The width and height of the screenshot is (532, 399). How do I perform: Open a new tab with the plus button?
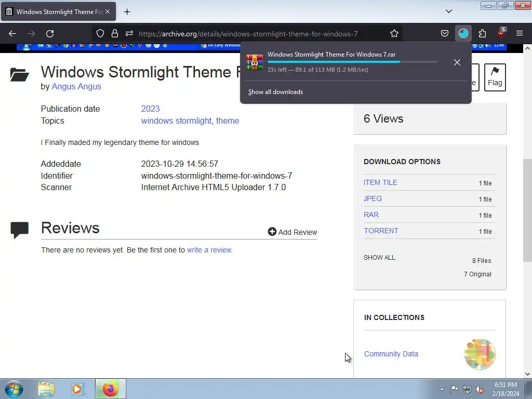coord(127,12)
